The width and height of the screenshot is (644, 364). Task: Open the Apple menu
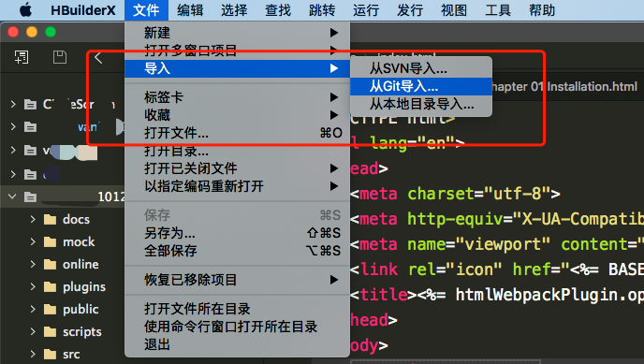tap(25, 10)
